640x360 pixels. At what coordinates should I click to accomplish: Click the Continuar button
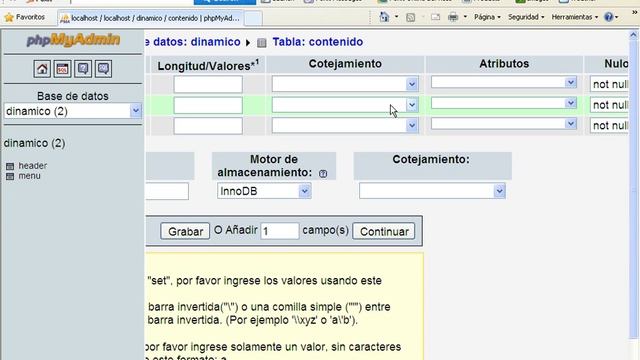[384, 231]
